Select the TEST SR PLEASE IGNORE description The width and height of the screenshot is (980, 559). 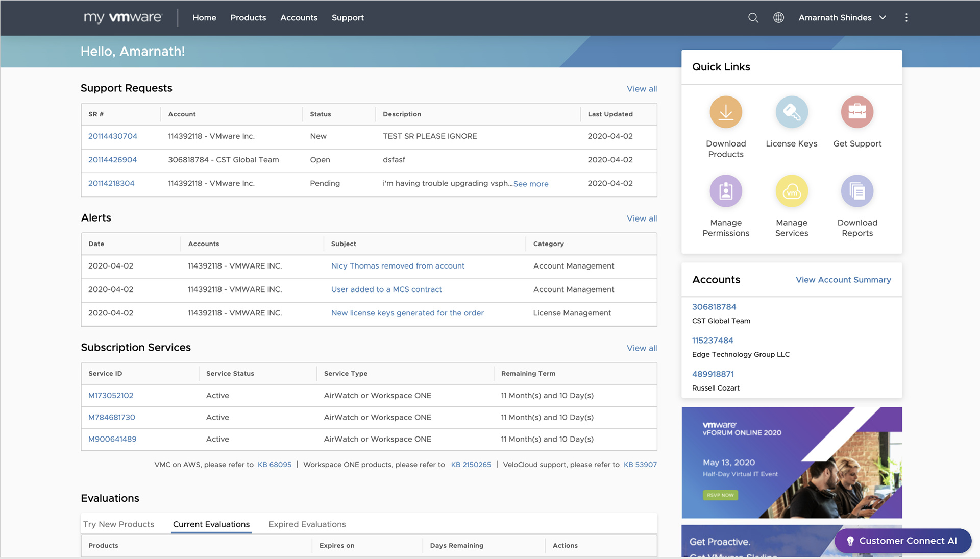coord(430,136)
